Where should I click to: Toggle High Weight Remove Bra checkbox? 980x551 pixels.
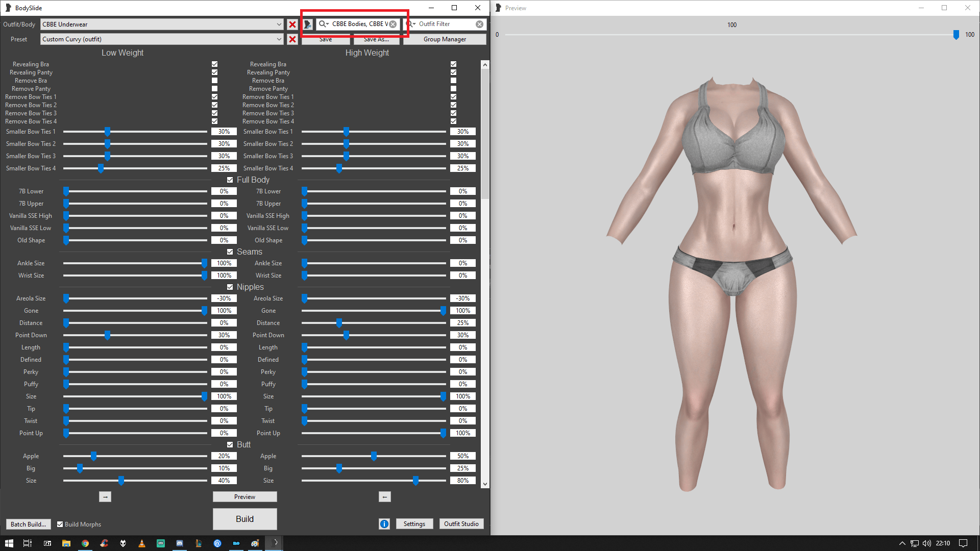point(454,81)
